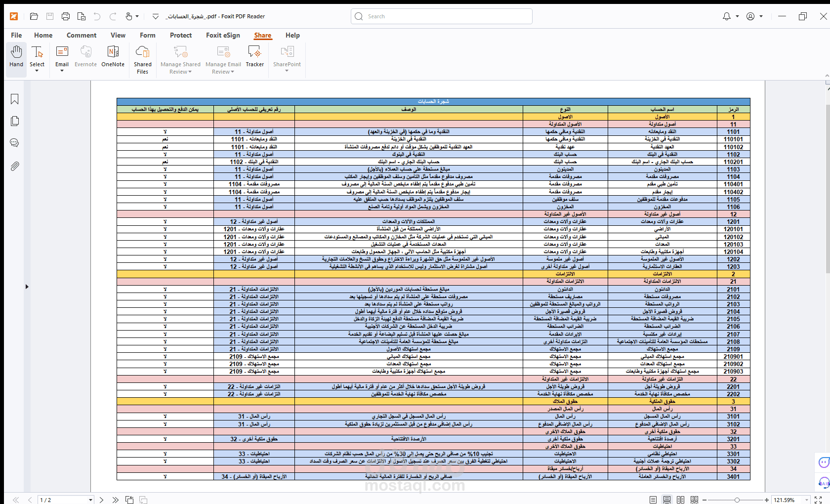Go to the next page
This screenshot has height=504, width=830.
tap(101, 500)
